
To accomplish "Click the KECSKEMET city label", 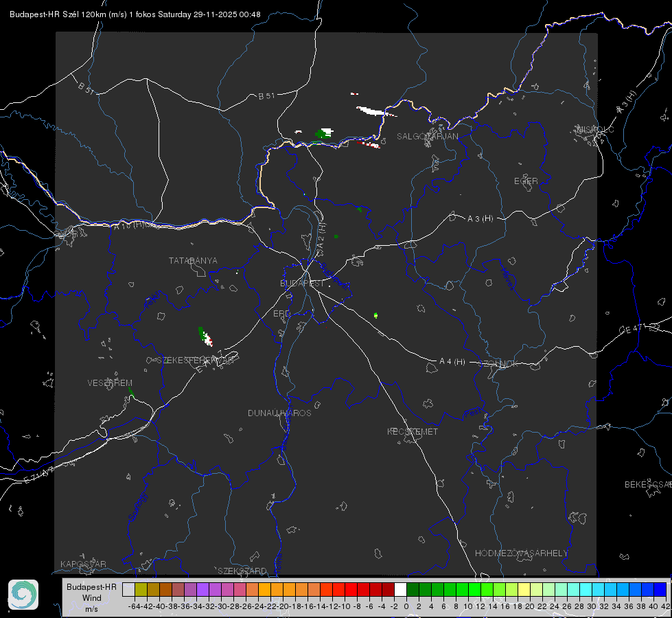I will pyautogui.click(x=413, y=432).
